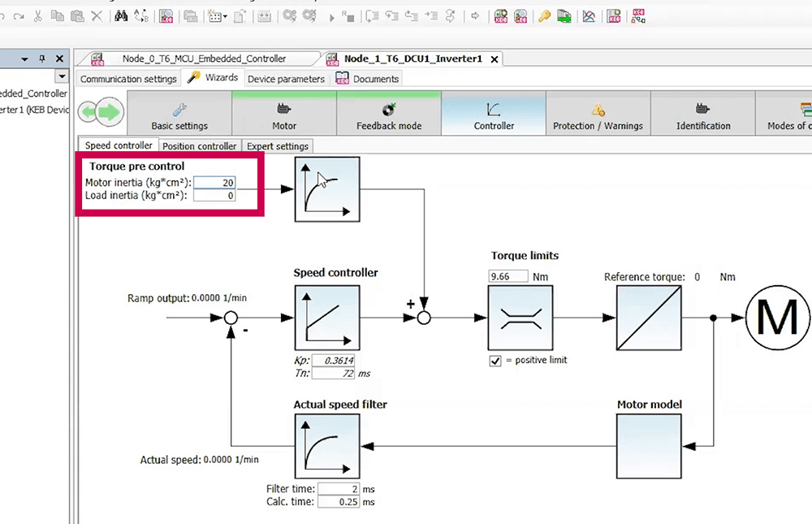
Task: Open the Motor wizard step
Action: (284, 114)
